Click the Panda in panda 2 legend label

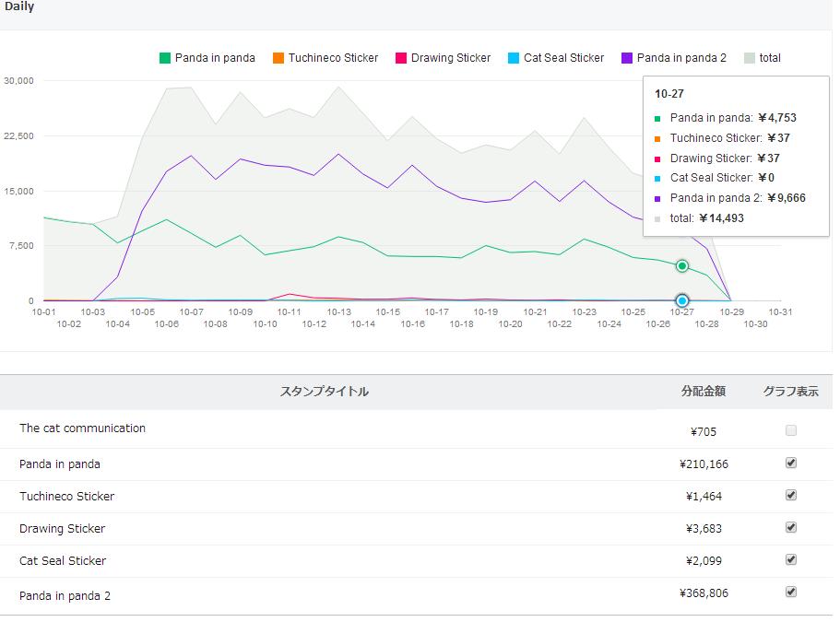[681, 58]
